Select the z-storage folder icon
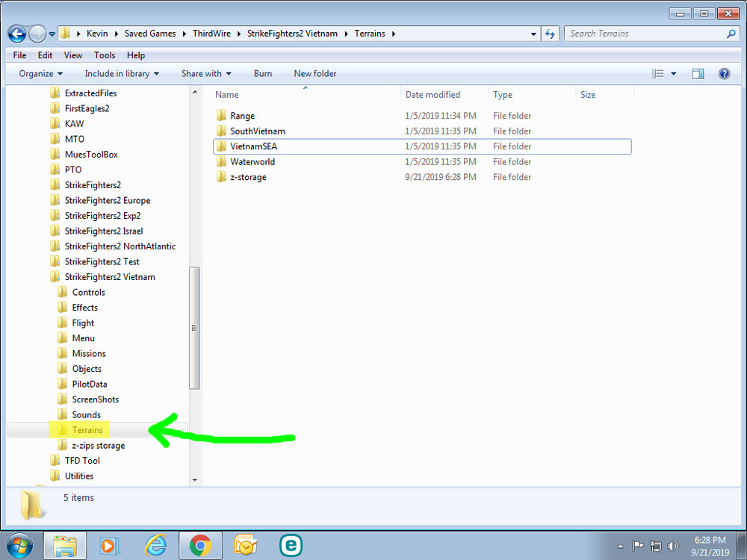 coord(221,177)
